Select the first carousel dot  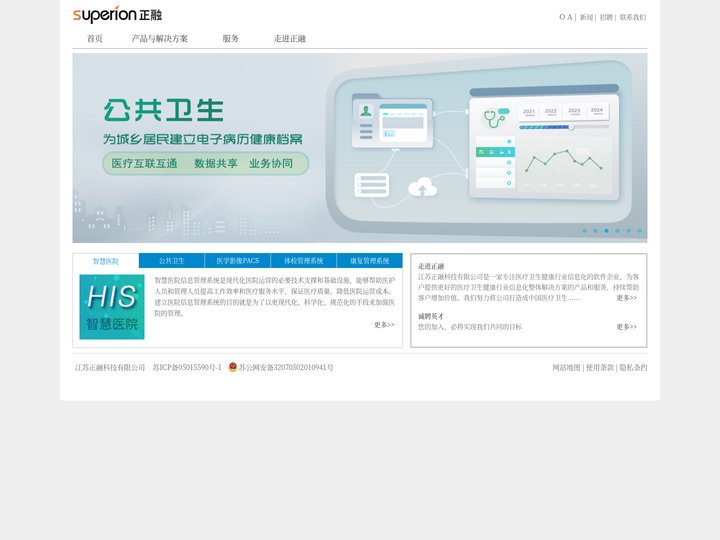point(585,231)
